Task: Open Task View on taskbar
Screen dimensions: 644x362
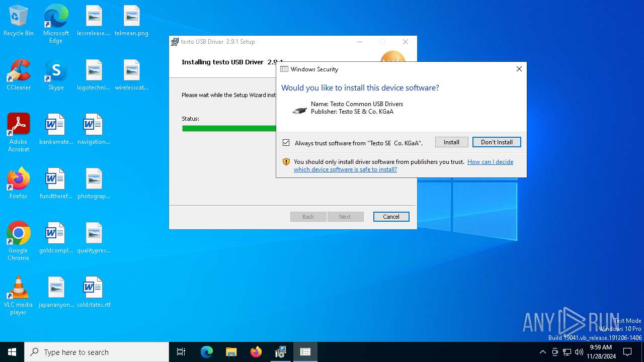Action: [181, 352]
